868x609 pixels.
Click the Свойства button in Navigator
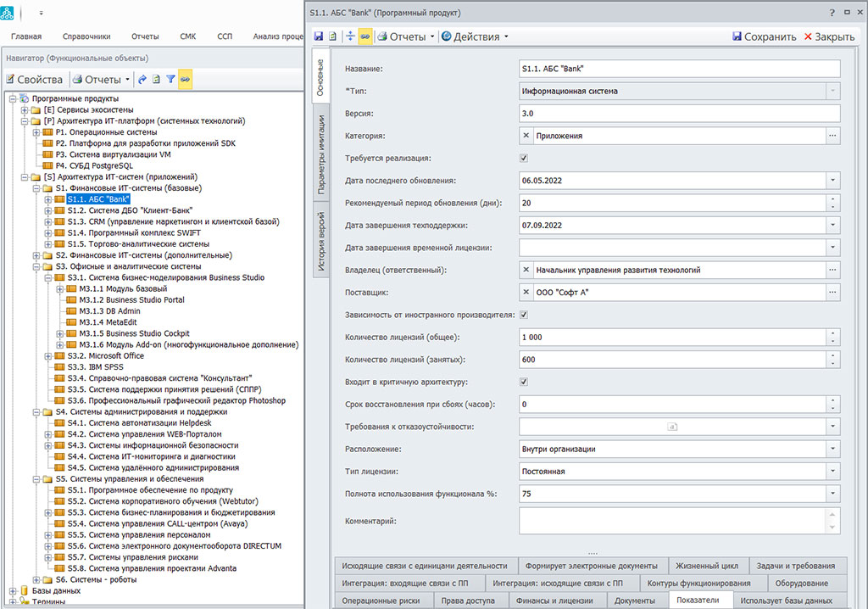tap(34, 80)
